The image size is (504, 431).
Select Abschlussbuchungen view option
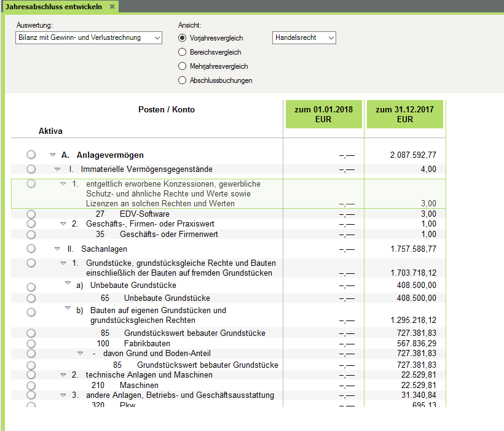pyautogui.click(x=182, y=80)
